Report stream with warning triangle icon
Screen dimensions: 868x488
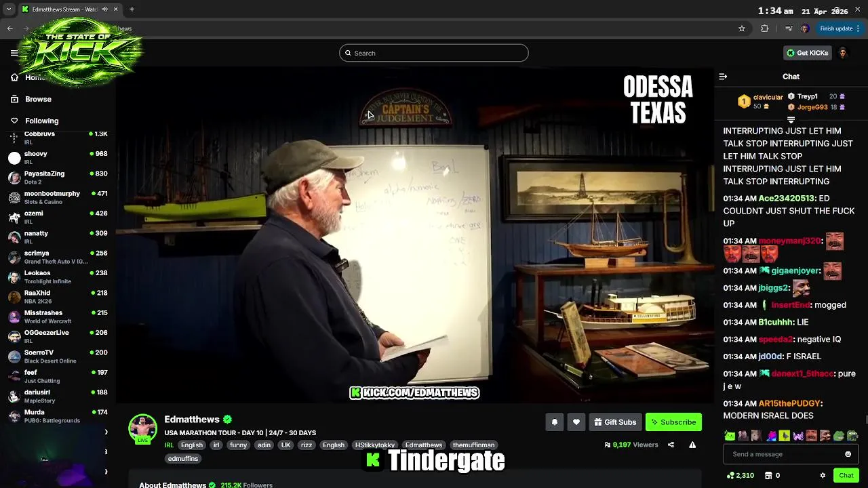(692, 445)
